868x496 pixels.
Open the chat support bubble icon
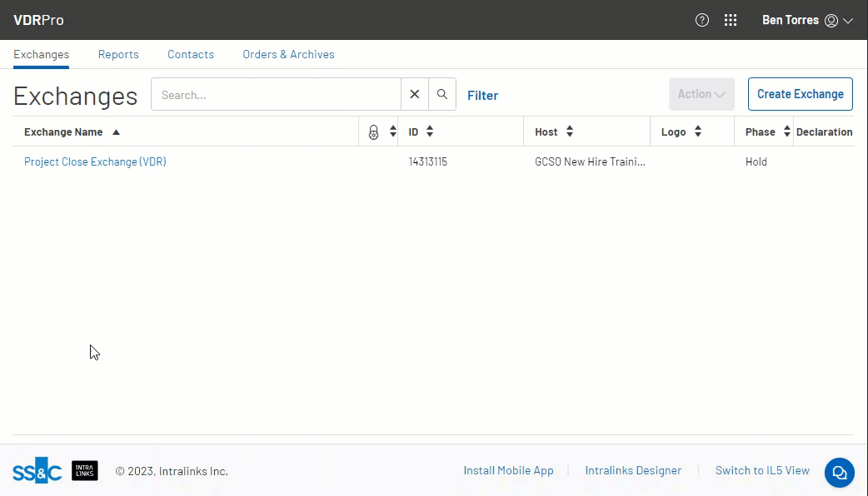840,473
